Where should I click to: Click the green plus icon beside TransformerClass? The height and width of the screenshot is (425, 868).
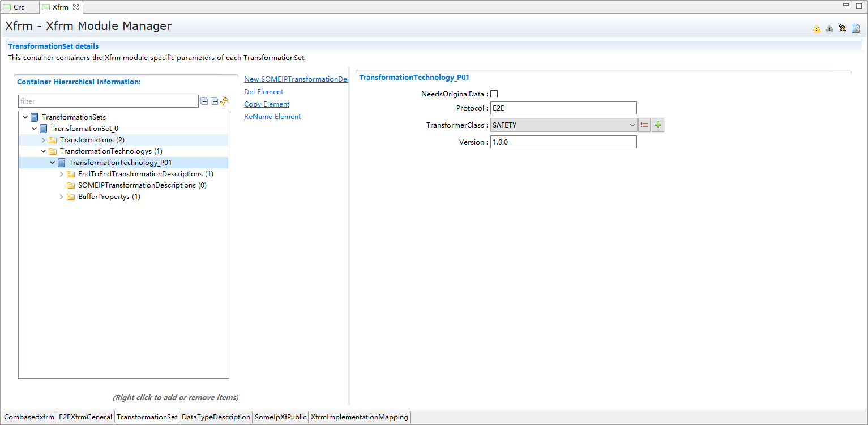click(x=657, y=125)
